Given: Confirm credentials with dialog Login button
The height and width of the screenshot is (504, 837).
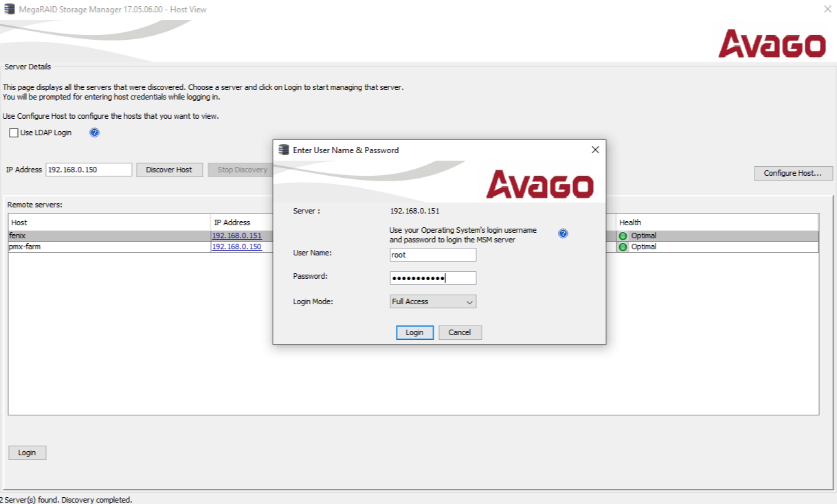Looking at the screenshot, I should [x=414, y=332].
